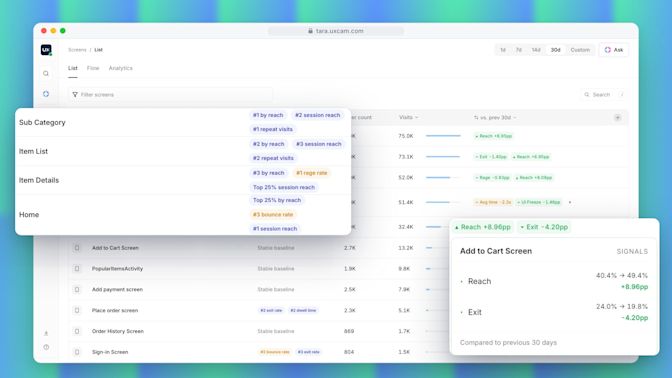Click the filter funnel icon
Screen dimensions: 672x378
(x=75, y=95)
